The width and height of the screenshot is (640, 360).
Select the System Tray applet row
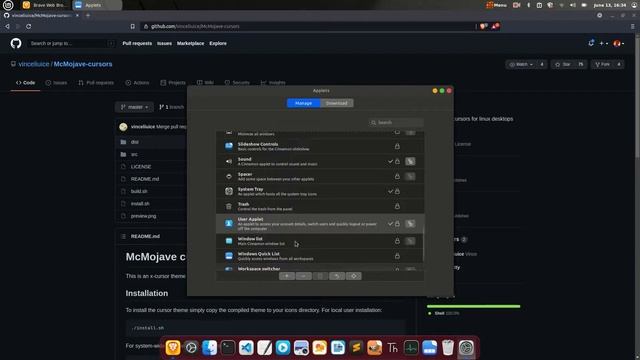tap(320, 191)
